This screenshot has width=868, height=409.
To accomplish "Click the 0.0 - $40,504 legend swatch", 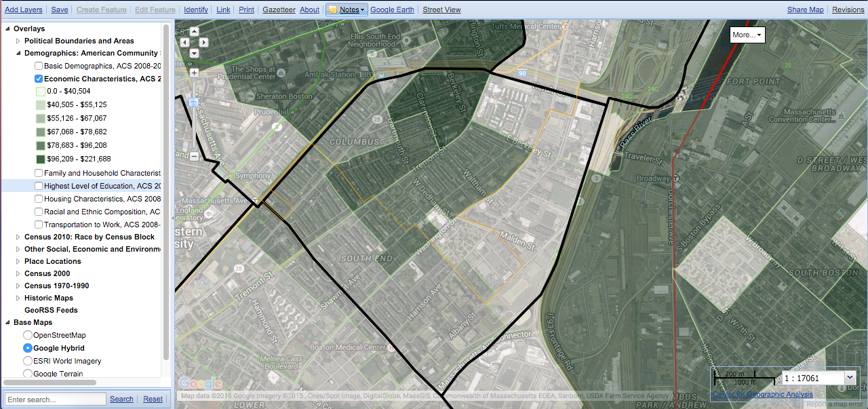I will coord(40,91).
